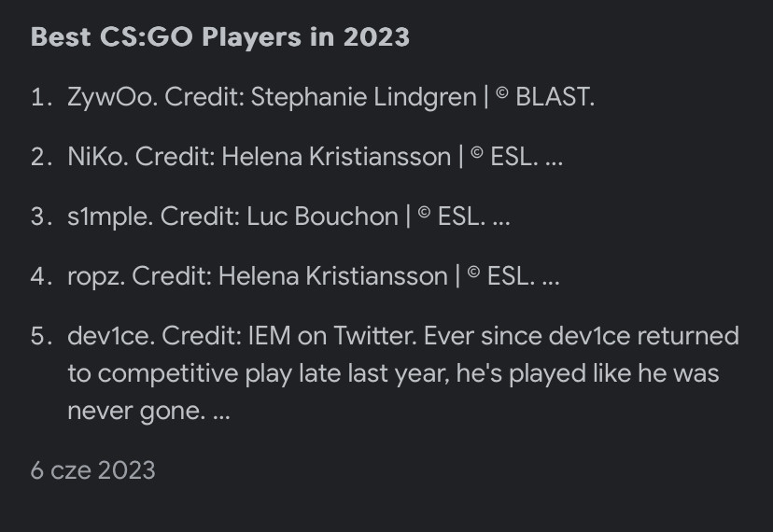Click the copyright symbol in ropz line

(473, 273)
